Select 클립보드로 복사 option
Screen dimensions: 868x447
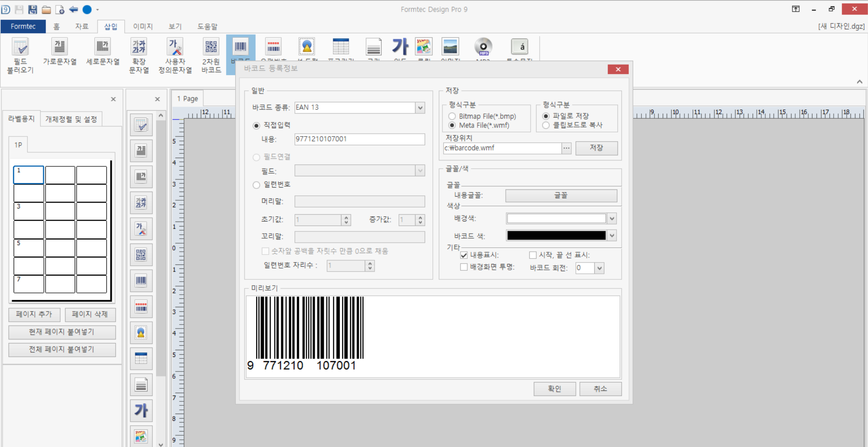(546, 125)
